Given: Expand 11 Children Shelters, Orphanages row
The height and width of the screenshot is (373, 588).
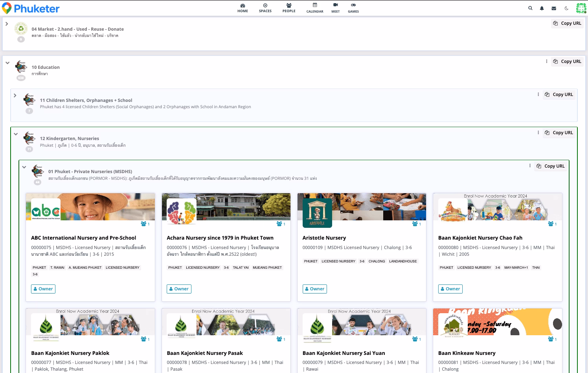Looking at the screenshot, I should coord(15,95).
